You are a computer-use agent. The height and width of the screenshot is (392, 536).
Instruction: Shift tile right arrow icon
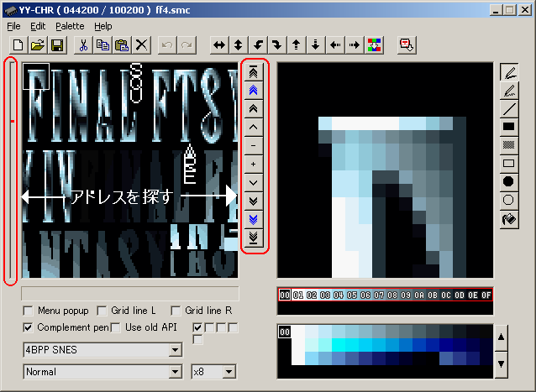click(x=355, y=45)
